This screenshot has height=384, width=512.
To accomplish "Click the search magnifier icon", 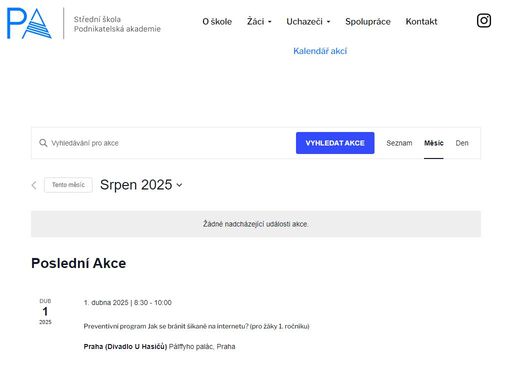I will pyautogui.click(x=43, y=143).
